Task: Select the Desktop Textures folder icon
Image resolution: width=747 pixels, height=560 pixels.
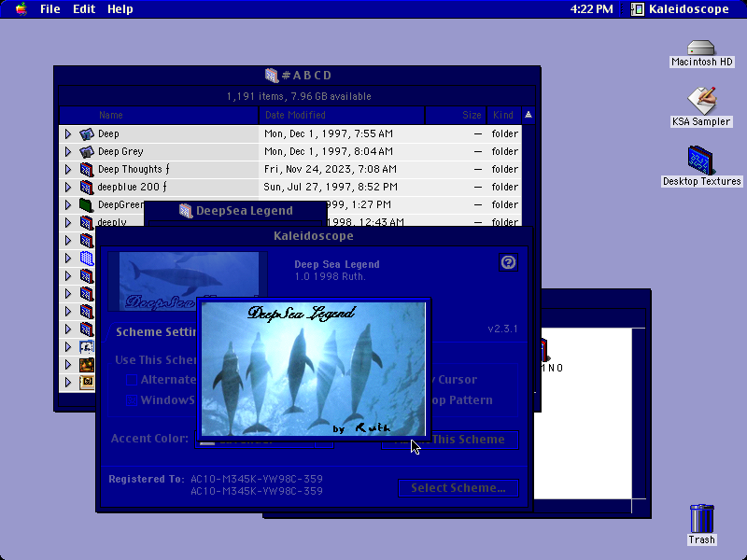Action: (x=700, y=160)
